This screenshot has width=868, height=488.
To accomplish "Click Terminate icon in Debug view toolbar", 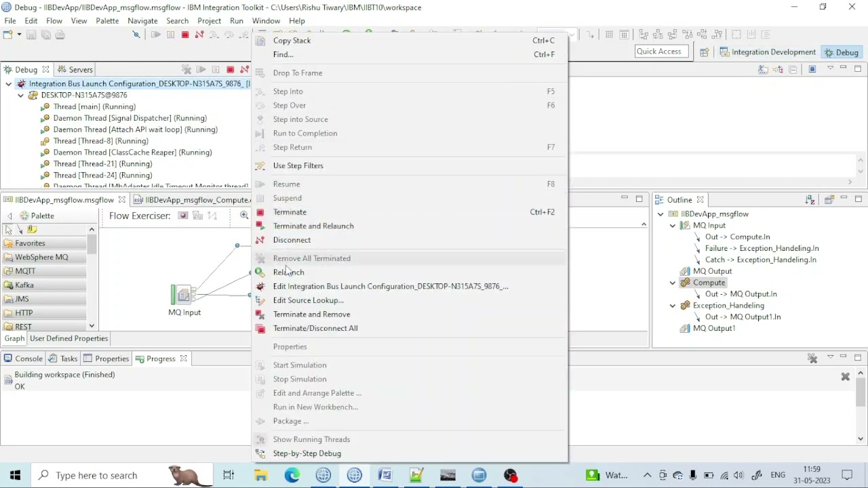I will click(230, 70).
